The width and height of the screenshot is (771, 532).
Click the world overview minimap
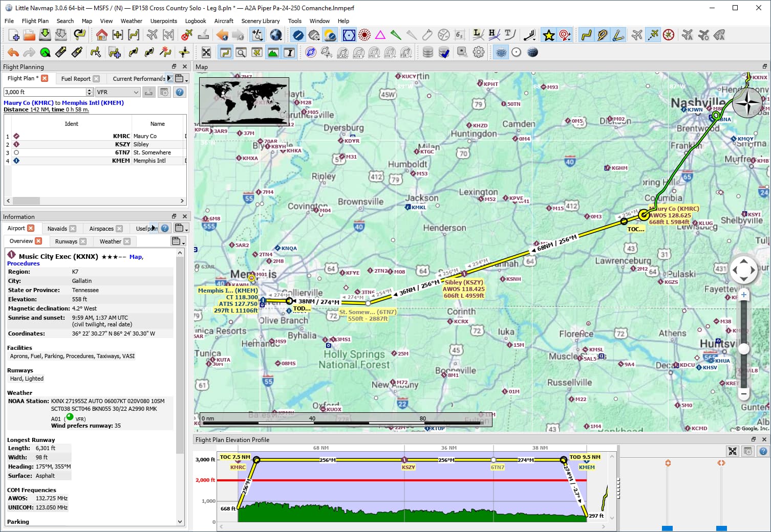tap(244, 101)
